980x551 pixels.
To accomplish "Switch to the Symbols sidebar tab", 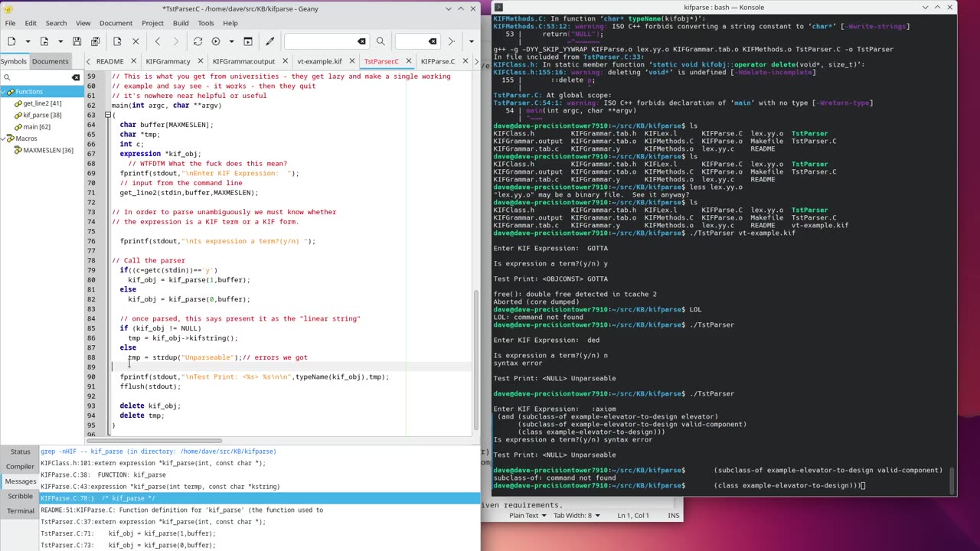I will click(13, 61).
